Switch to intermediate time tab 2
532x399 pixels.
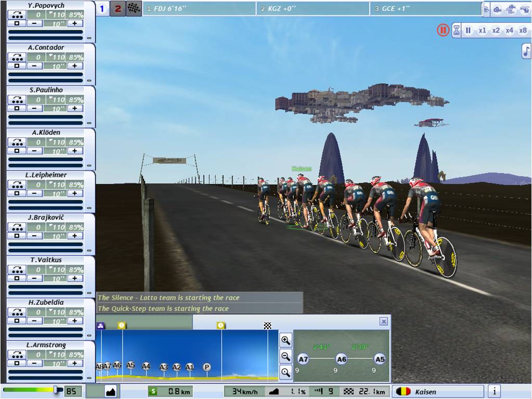(118, 8)
